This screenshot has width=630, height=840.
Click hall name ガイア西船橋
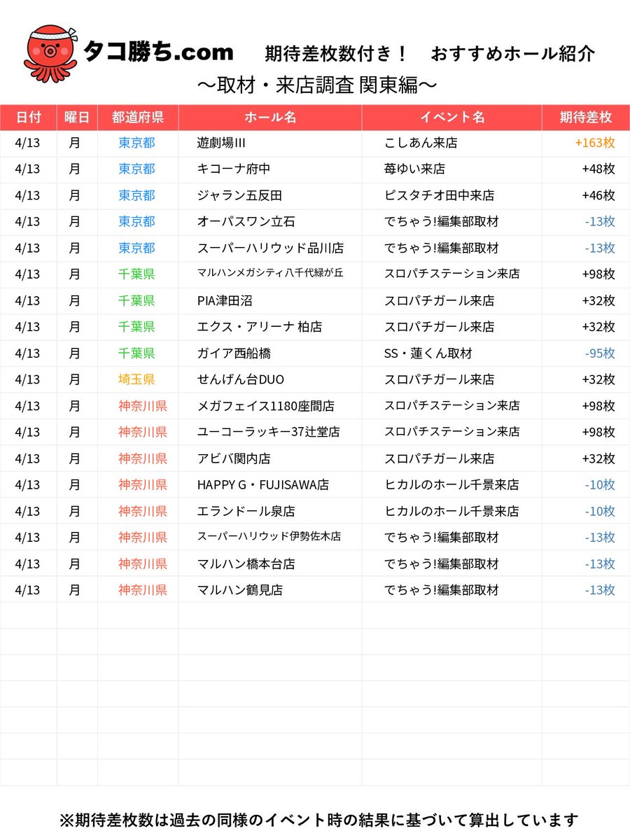pyautogui.click(x=234, y=353)
